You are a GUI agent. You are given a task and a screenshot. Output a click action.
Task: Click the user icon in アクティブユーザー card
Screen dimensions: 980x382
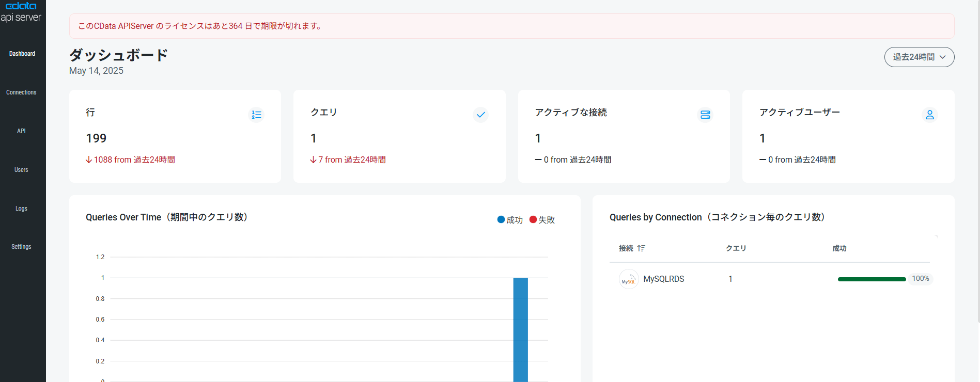click(x=930, y=115)
